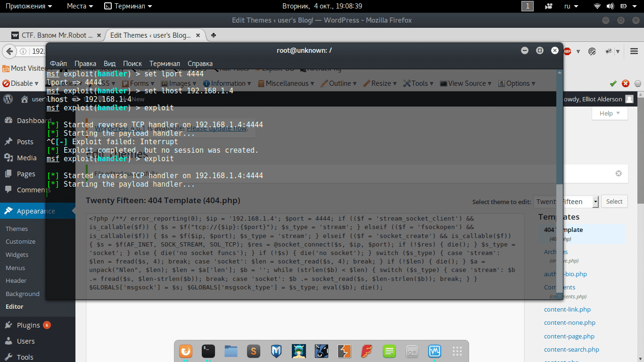Click the red error icon in Web Developer toolbar
This screenshot has height=362, width=644.
point(626,83)
